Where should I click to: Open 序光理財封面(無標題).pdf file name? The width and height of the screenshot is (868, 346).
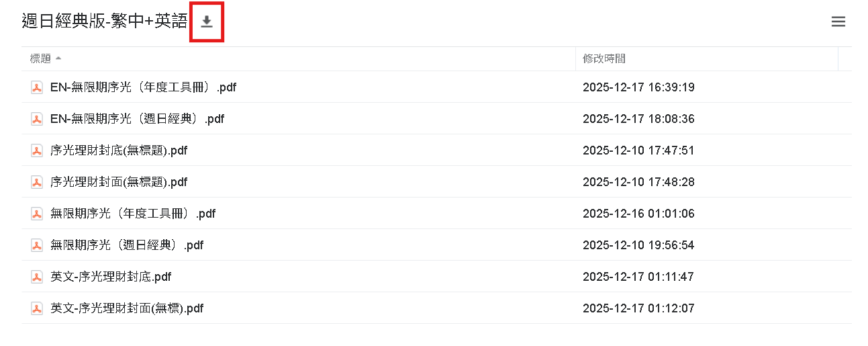[119, 182]
